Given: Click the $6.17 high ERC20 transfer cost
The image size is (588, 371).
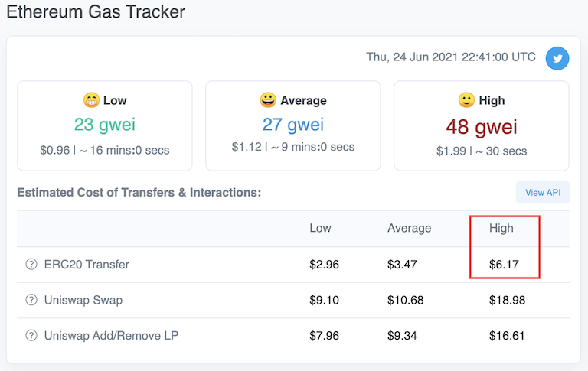Looking at the screenshot, I should (x=504, y=265).
